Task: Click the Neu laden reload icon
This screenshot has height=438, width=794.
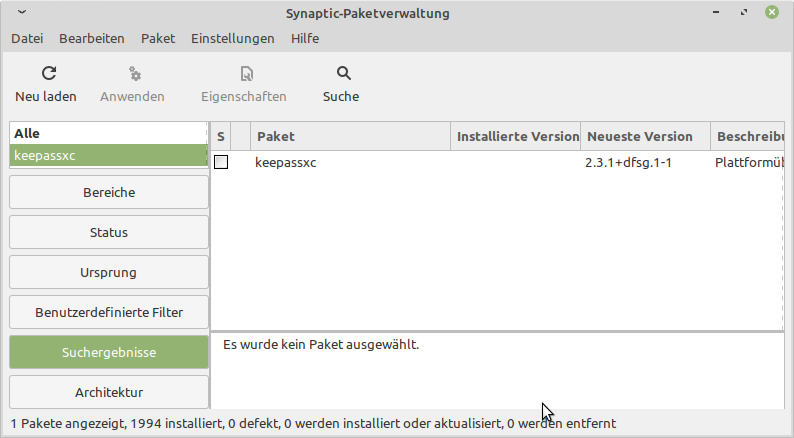Action: coord(49,73)
